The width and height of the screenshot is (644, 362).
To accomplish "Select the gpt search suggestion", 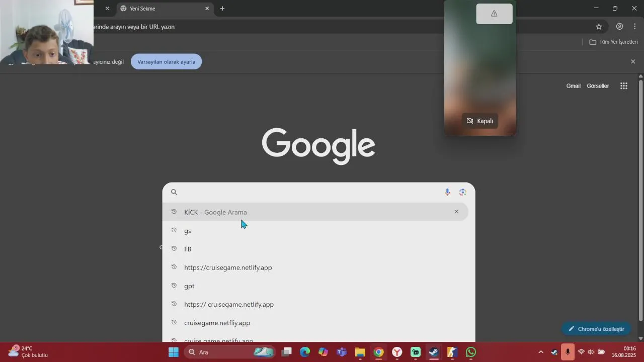I will click(316, 286).
